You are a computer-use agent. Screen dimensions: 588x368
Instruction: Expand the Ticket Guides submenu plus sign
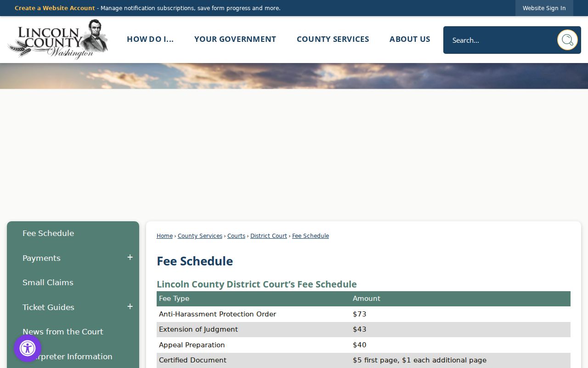coord(130,307)
